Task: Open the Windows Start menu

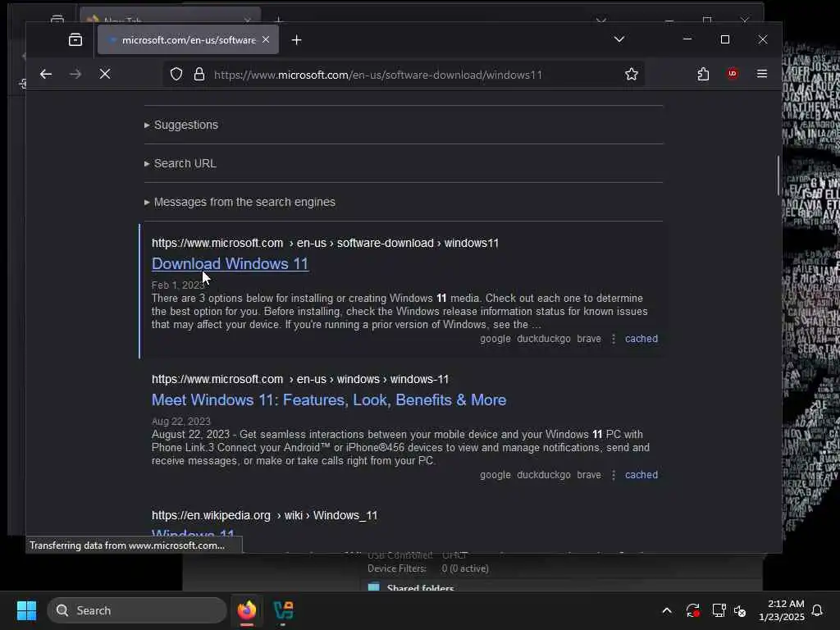Action: tap(26, 610)
